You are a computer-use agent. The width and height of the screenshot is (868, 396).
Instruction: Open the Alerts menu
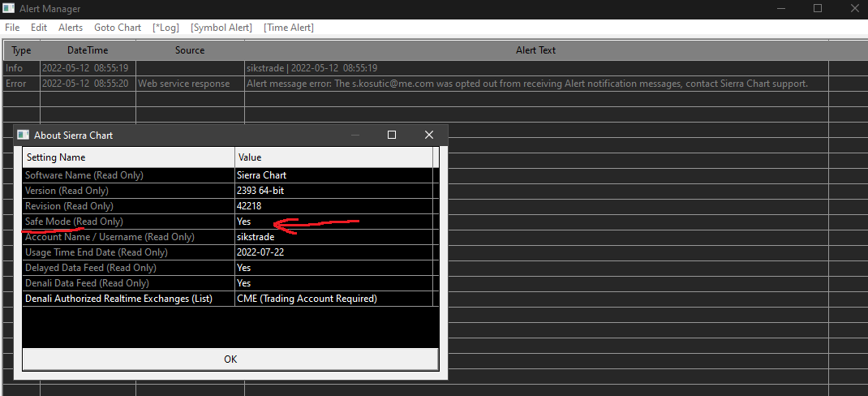[x=71, y=27]
